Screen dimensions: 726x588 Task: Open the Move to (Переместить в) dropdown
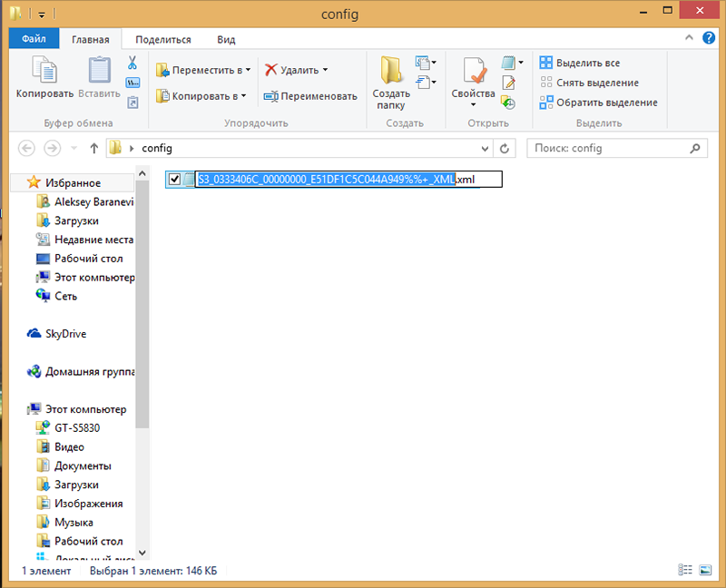point(248,70)
